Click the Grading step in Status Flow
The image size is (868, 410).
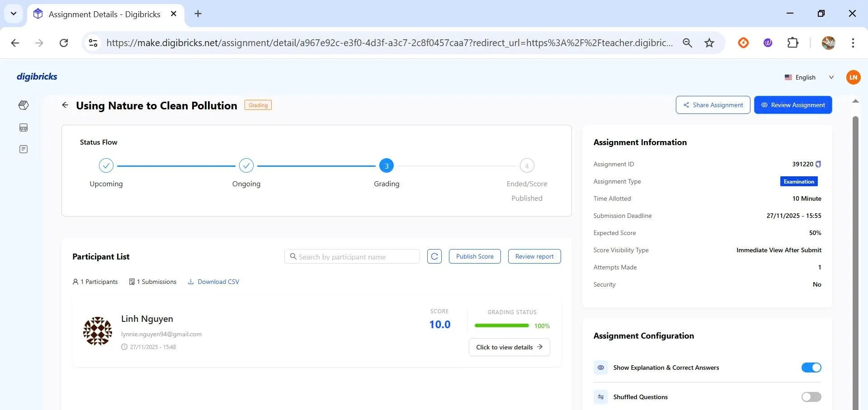coord(386,166)
